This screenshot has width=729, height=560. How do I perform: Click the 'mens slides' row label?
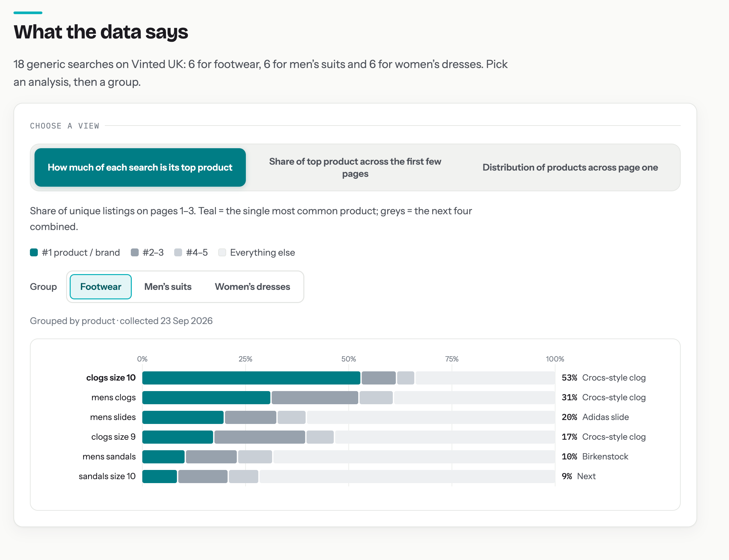click(x=113, y=417)
